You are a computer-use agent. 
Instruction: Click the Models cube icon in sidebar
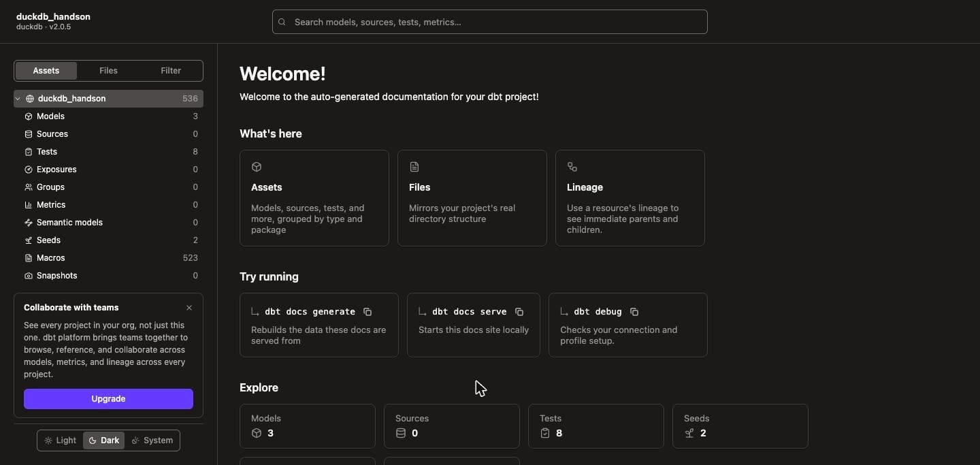pos(29,116)
